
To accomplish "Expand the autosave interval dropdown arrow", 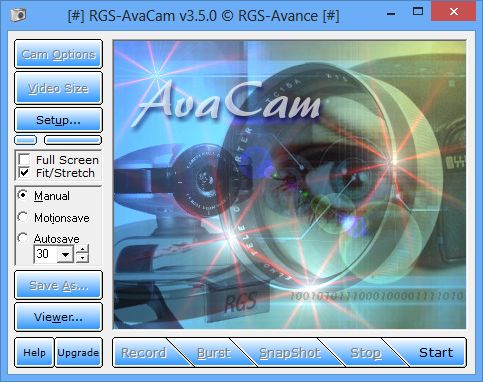I will (65, 255).
